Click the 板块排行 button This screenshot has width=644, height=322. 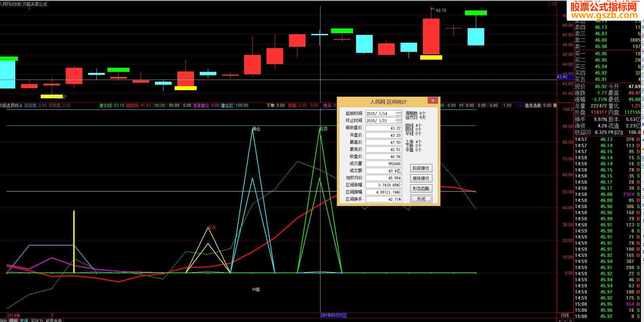pyautogui.click(x=421, y=178)
